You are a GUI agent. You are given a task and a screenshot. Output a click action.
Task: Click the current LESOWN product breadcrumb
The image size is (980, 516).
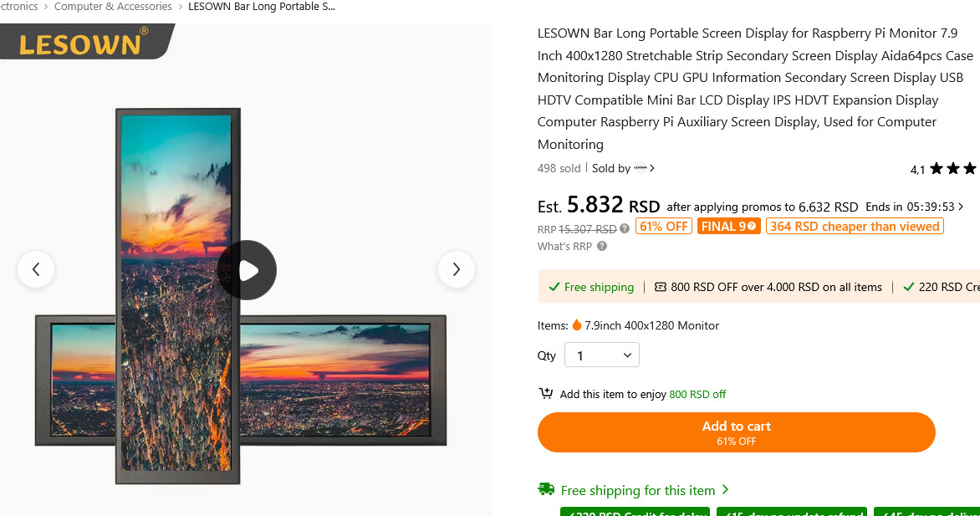coord(262,7)
